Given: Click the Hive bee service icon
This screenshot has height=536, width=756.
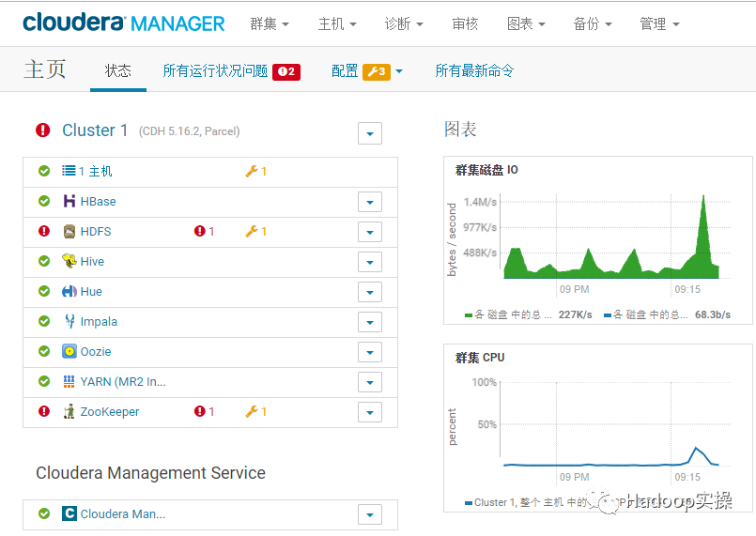Looking at the screenshot, I should tap(69, 261).
